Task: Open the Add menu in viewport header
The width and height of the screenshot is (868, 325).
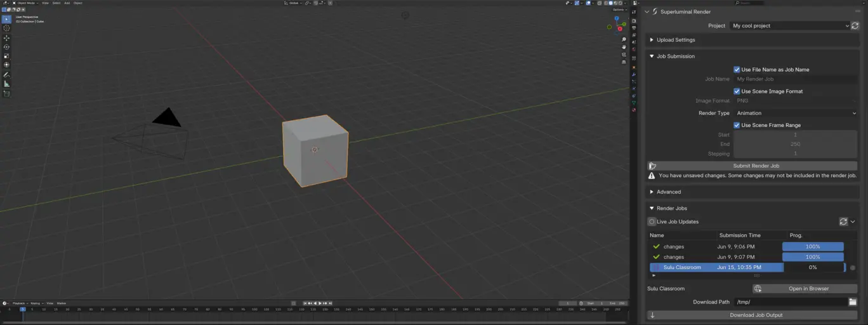Action: (x=67, y=3)
